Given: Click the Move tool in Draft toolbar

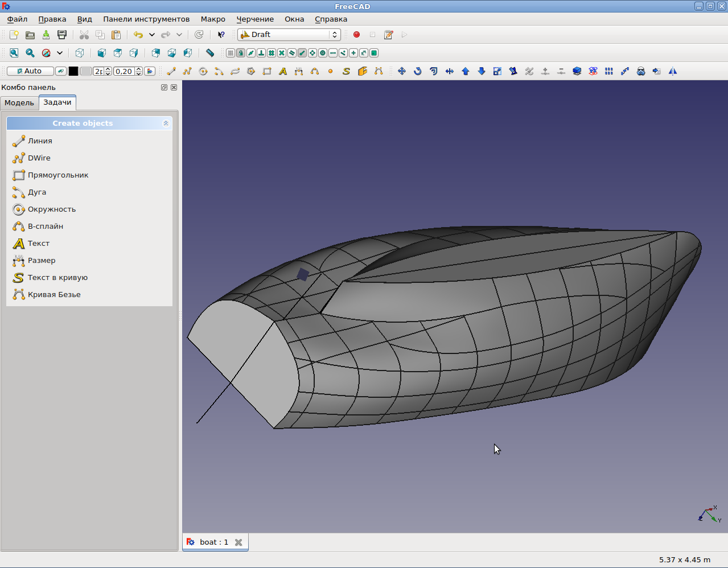Looking at the screenshot, I should [402, 71].
